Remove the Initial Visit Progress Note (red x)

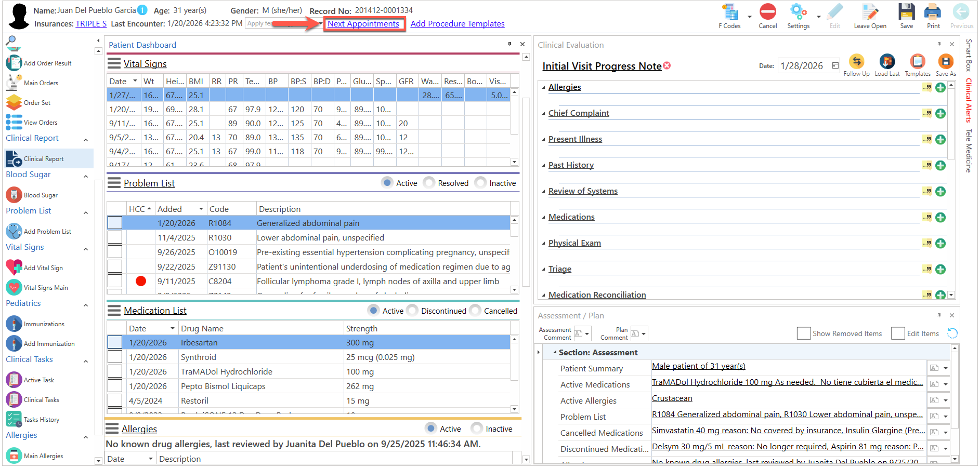667,65
